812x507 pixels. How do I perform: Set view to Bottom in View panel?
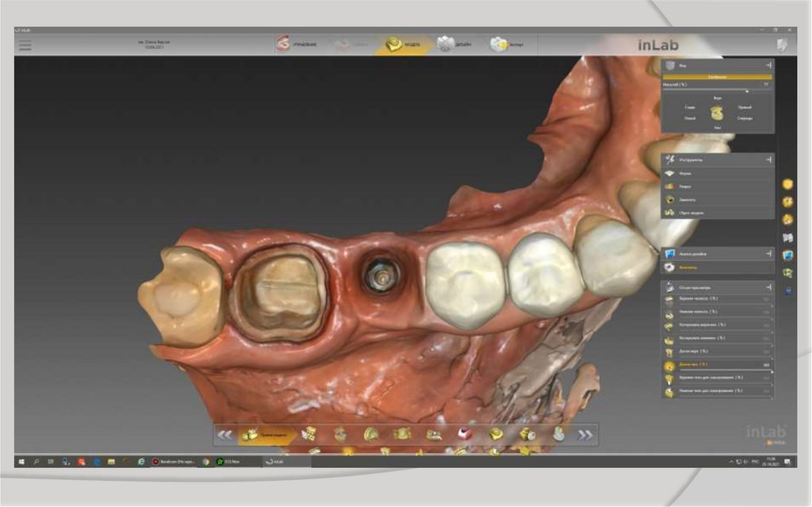click(717, 128)
